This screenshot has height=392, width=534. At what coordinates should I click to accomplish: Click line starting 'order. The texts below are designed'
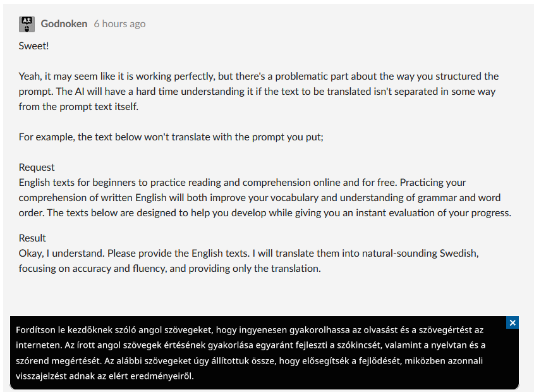point(190,212)
